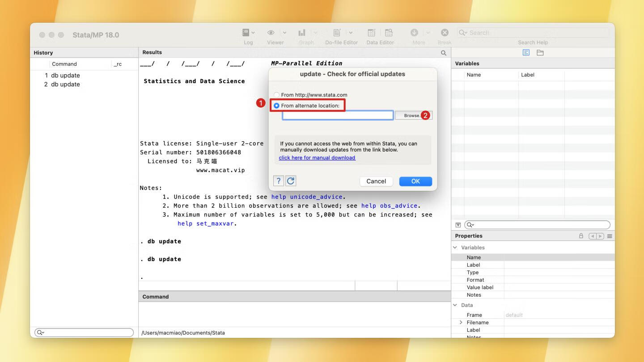Click the Variables panel filter field
Image resolution: width=644 pixels, height=362 pixels.
[x=537, y=225]
